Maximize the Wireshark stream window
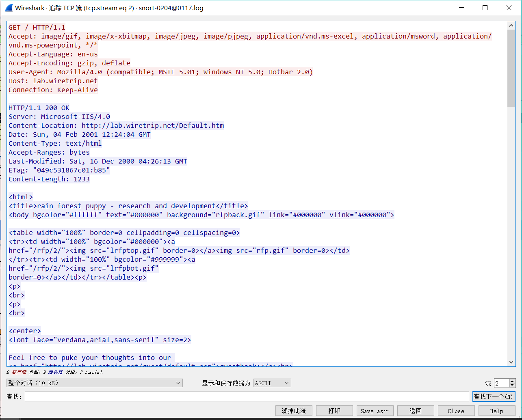522x420 pixels. pyautogui.click(x=485, y=8)
